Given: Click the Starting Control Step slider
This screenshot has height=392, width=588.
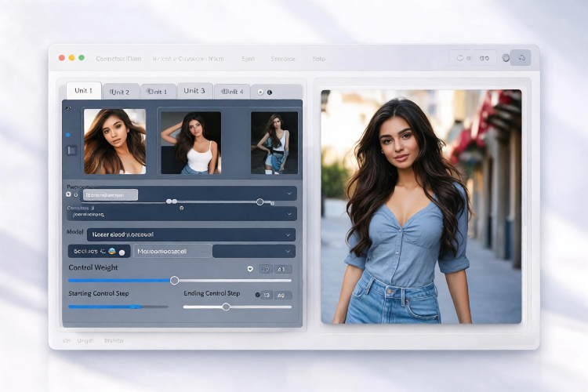Looking at the screenshot, I should 118,307.
